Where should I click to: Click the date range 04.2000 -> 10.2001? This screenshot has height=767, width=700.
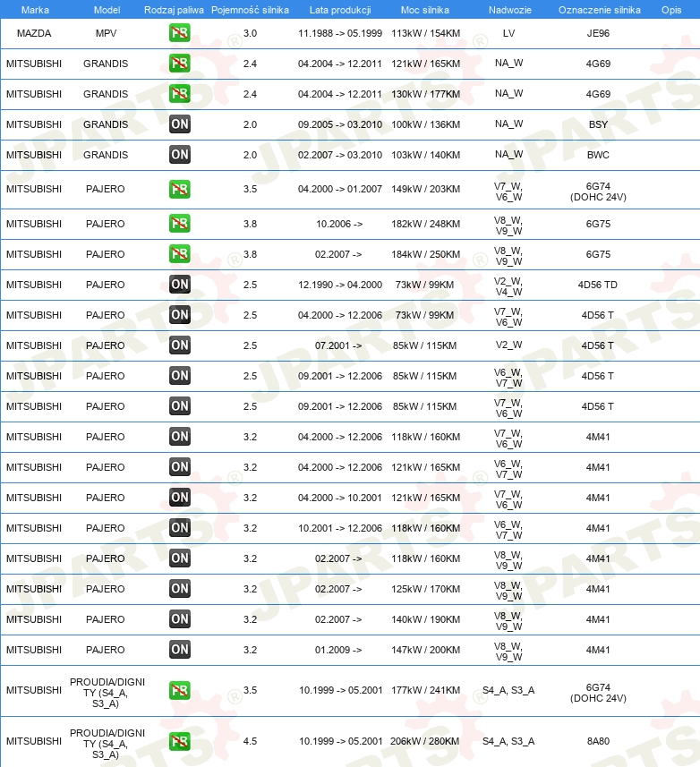[x=340, y=498]
